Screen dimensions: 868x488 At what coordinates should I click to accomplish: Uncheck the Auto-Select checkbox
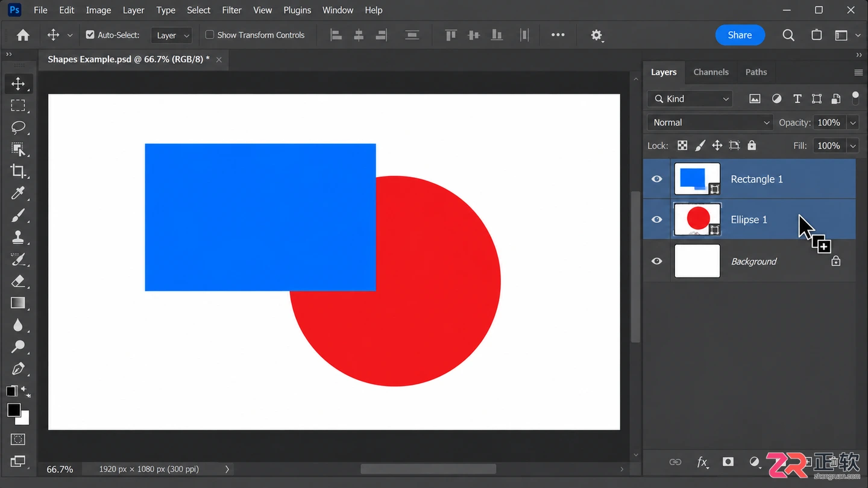(90, 35)
